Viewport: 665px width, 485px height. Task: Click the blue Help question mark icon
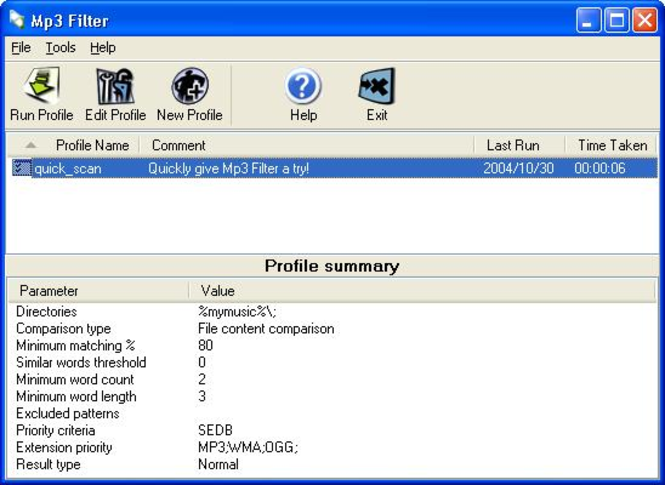pyautogui.click(x=303, y=86)
